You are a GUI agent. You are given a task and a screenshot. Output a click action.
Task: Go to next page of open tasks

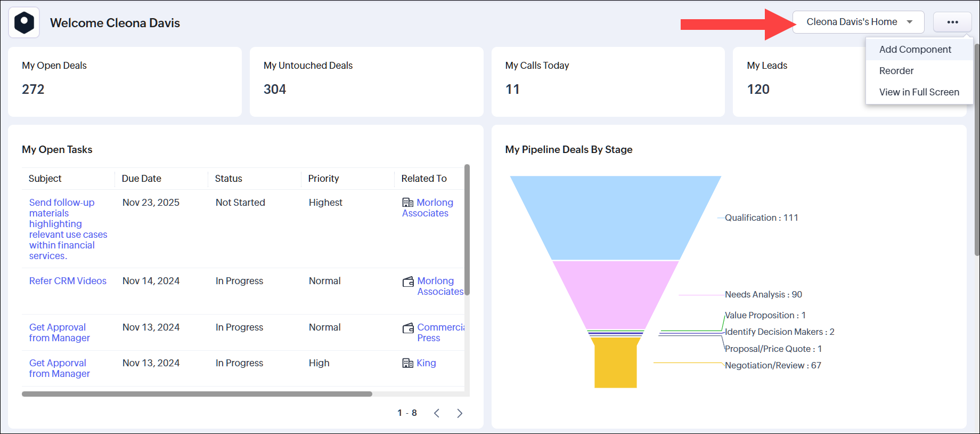[x=460, y=413]
